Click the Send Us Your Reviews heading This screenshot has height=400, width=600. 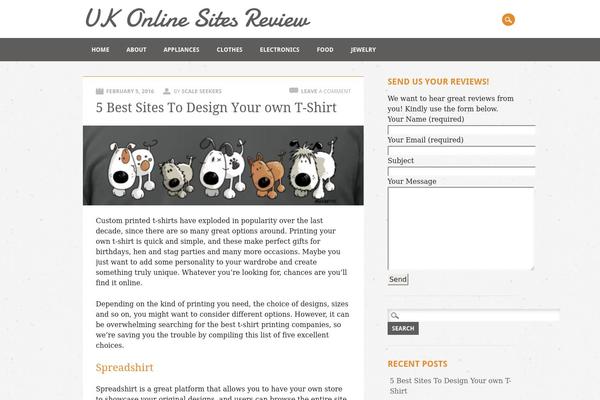coord(438,82)
